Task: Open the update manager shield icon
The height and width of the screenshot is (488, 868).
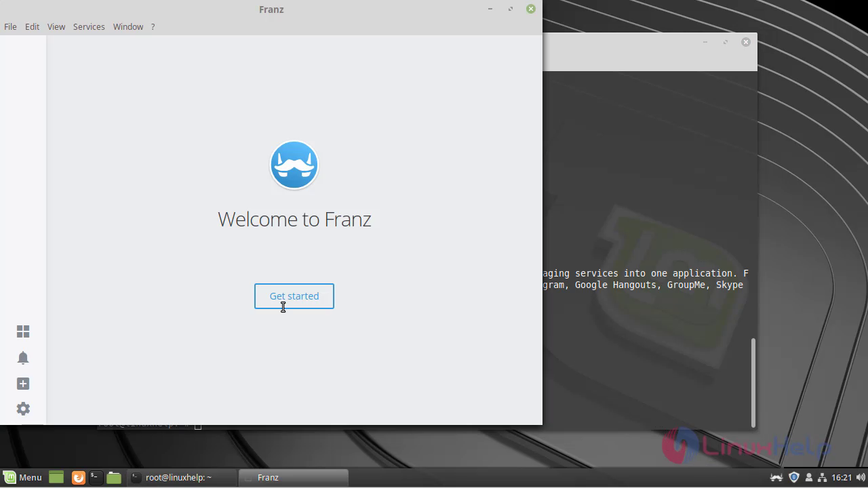Action: click(x=794, y=477)
